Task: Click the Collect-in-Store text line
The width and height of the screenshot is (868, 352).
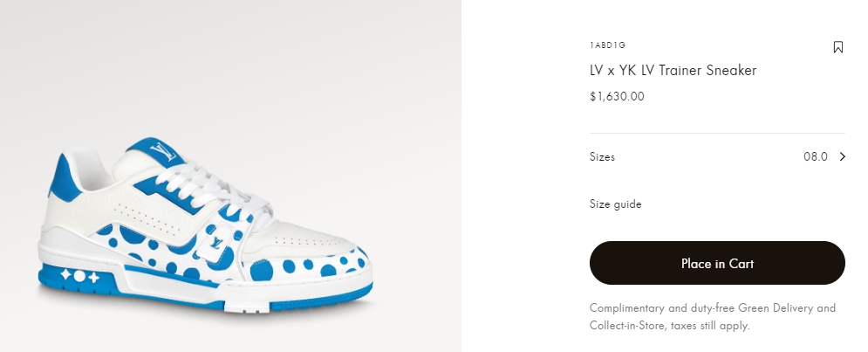Action: click(670, 326)
